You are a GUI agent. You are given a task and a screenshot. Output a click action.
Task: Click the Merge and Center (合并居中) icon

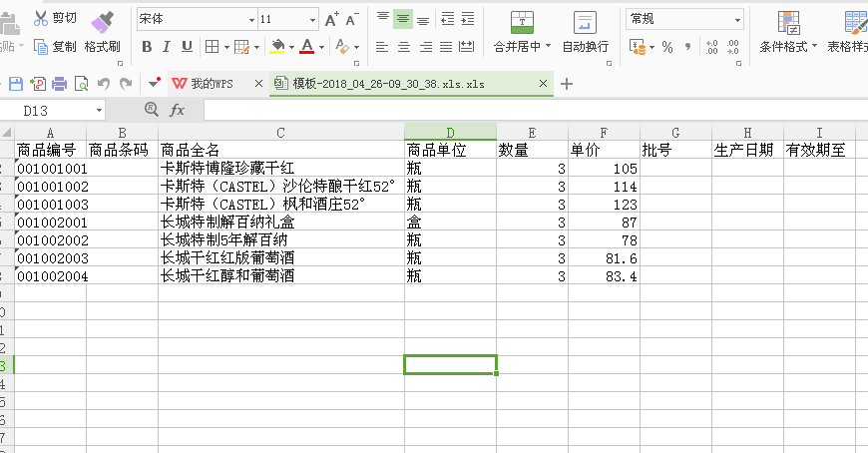point(522,23)
